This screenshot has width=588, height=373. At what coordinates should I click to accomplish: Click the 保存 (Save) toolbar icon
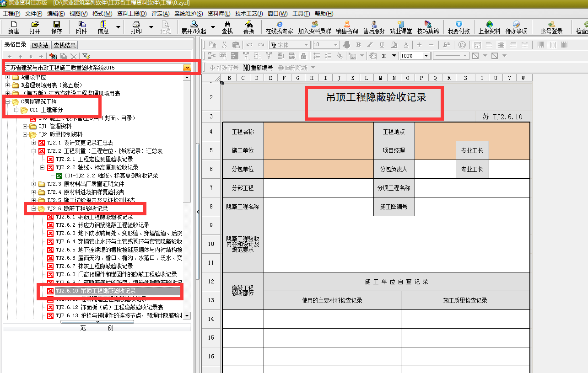[57, 27]
